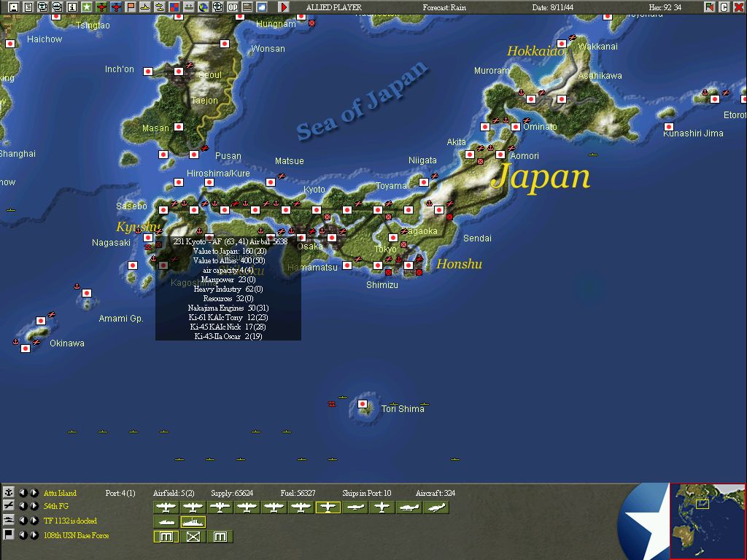Click the red and blue squares toolbar icon
747x560 pixels.
click(174, 7)
